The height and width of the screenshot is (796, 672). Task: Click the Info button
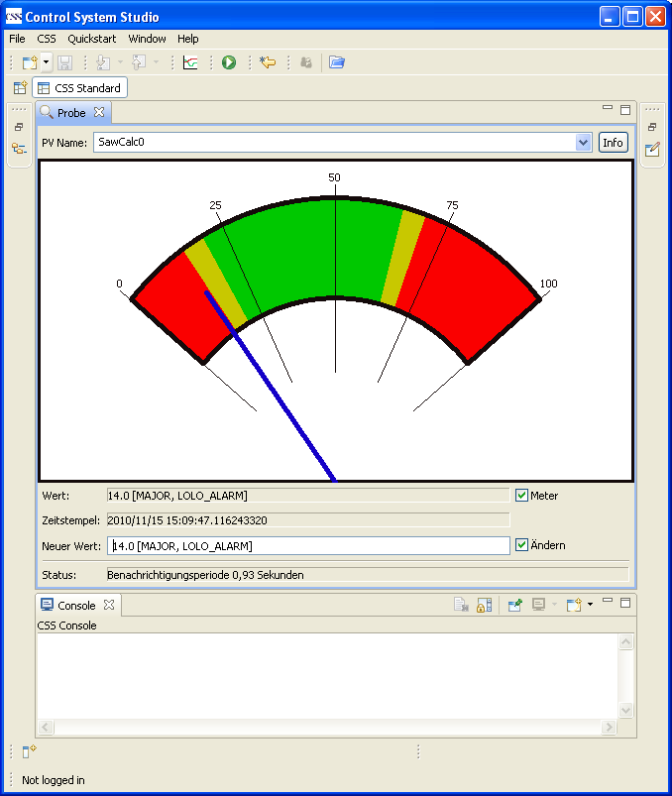pyautogui.click(x=614, y=143)
